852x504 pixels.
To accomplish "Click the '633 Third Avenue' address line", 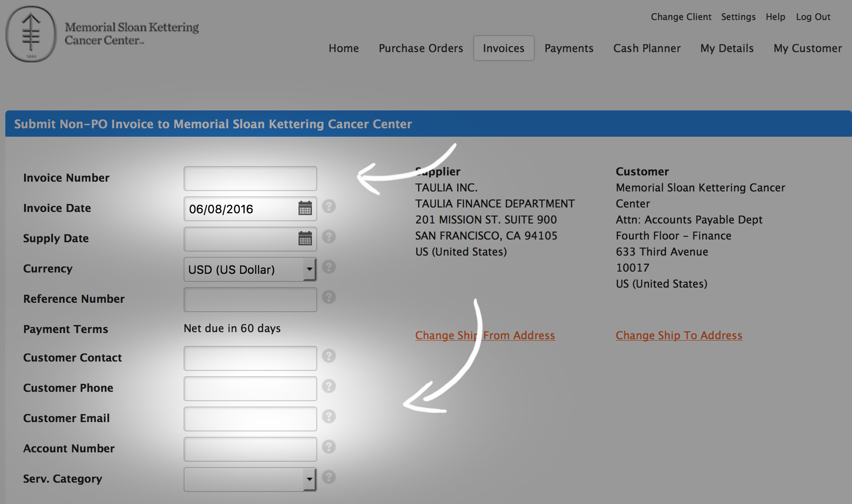I will 662,252.
